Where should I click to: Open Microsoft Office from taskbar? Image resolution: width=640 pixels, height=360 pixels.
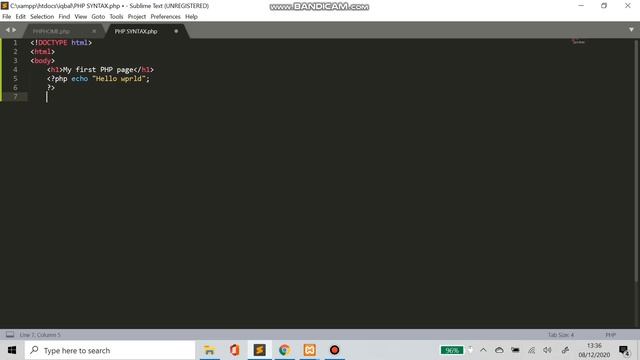[235, 350]
